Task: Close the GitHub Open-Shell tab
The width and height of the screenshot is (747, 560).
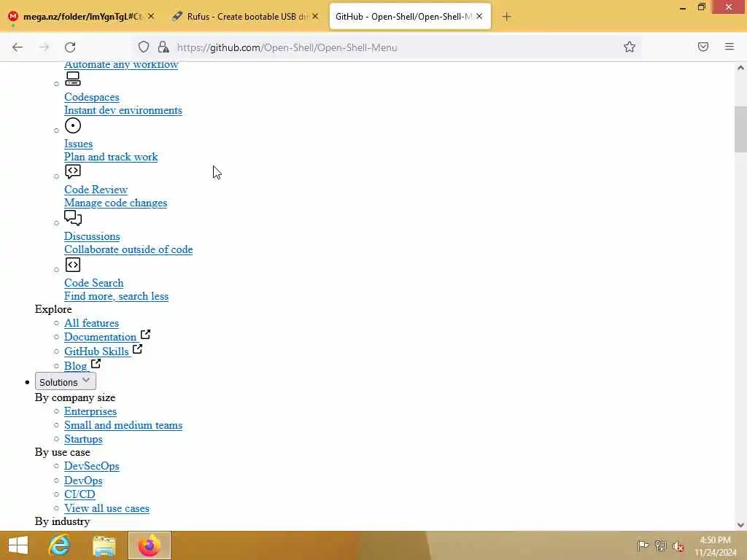Action: [479, 16]
